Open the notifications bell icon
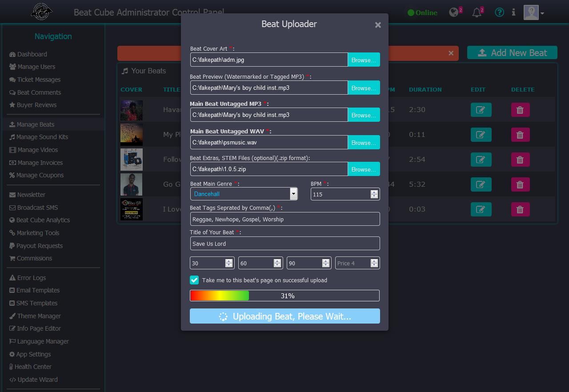569x392 pixels. (477, 12)
